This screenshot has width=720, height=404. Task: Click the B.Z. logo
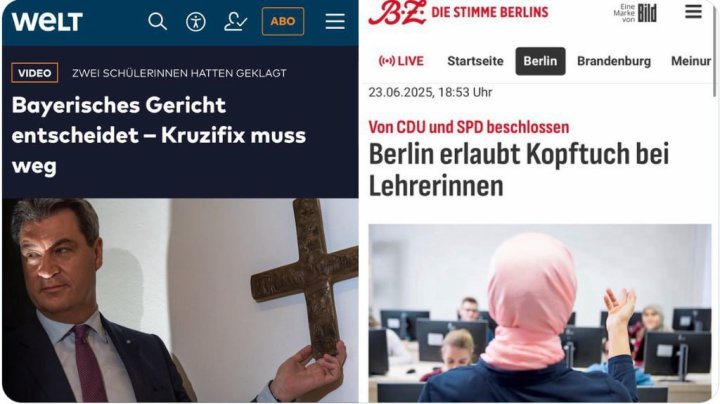click(x=398, y=12)
